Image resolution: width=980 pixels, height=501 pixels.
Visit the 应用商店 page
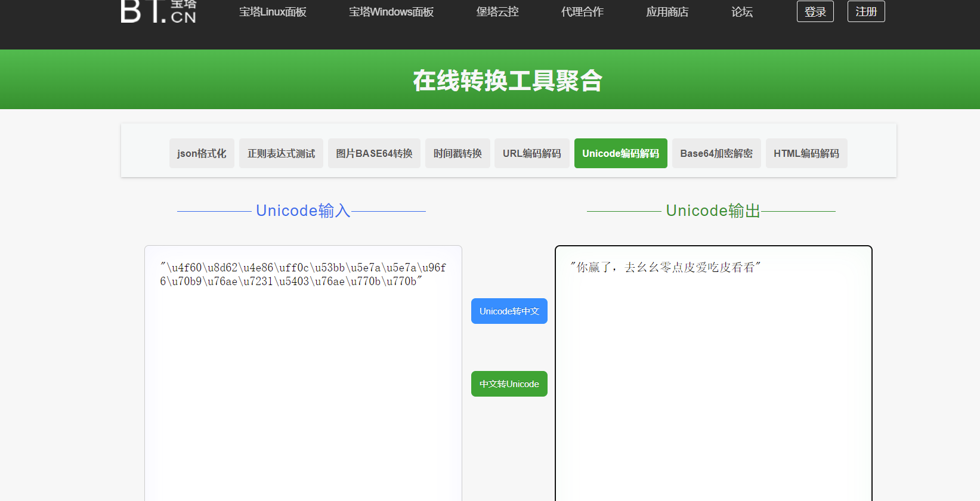tap(667, 12)
